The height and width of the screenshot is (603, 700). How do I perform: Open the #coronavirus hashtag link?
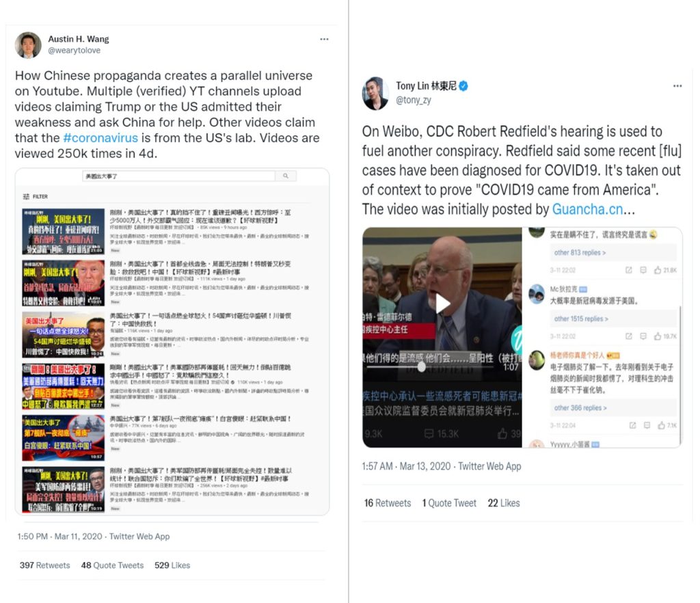tap(100, 138)
